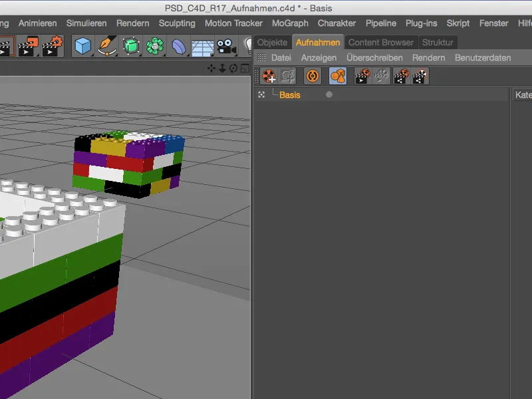Click the export marked takes icon

(402, 75)
